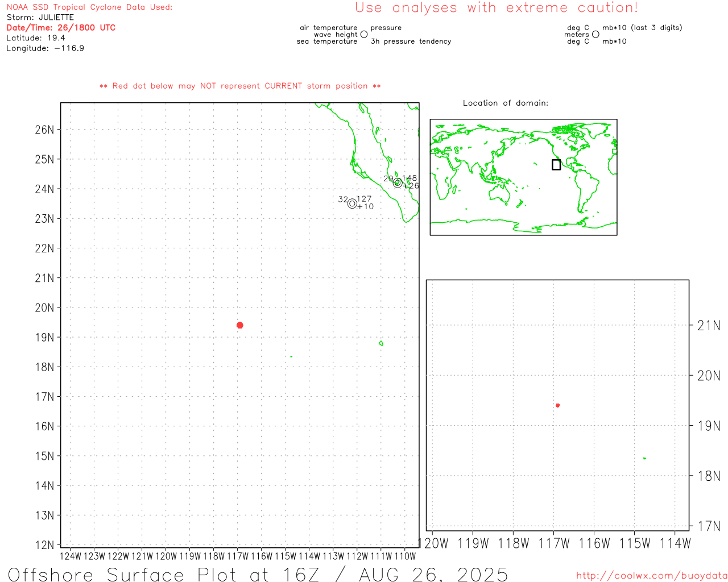Click the '+10' pressure tendency value
Screen dimensions: 728x582
point(365,207)
